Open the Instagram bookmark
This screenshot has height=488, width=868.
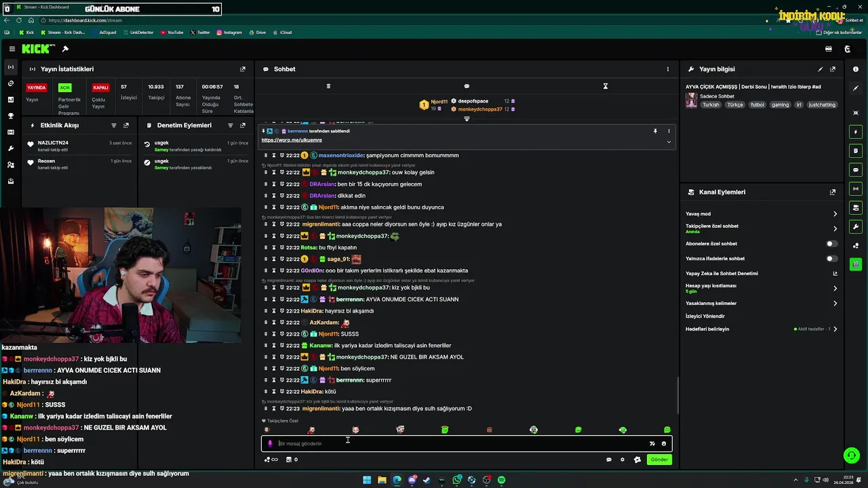click(x=229, y=33)
